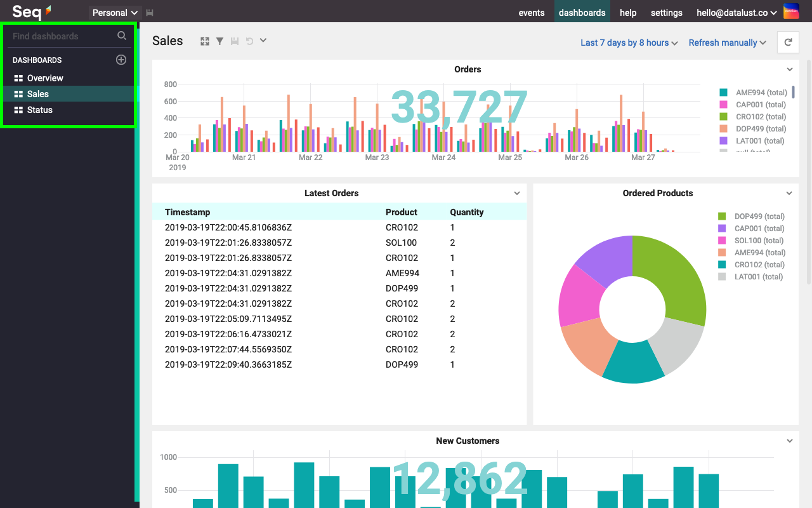
Task: Expand the New Customers panel menu chevron
Action: 790,441
